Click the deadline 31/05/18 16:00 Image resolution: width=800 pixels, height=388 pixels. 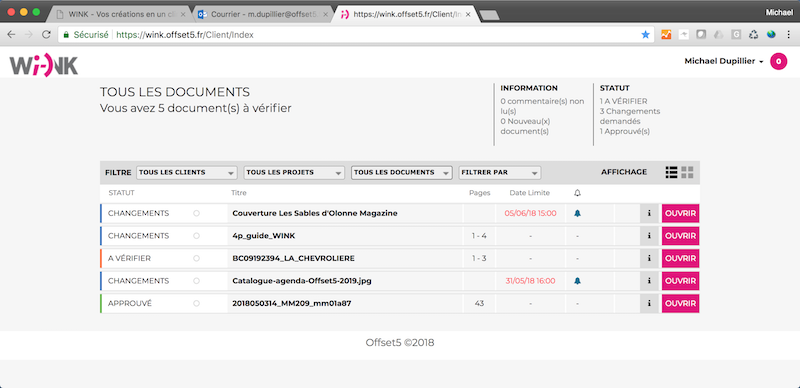[530, 281]
